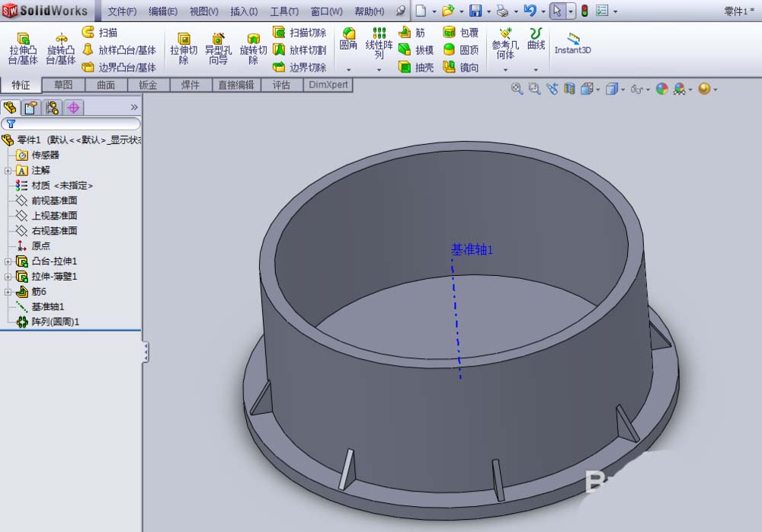Click the Rib (筋) tool

pyautogui.click(x=411, y=33)
